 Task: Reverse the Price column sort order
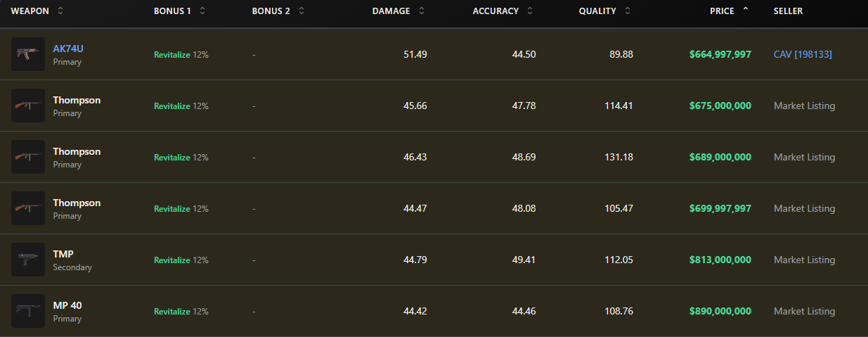tap(745, 11)
